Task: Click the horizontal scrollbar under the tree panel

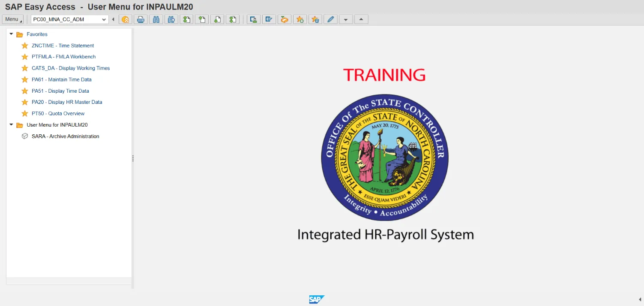Action: 69,281
